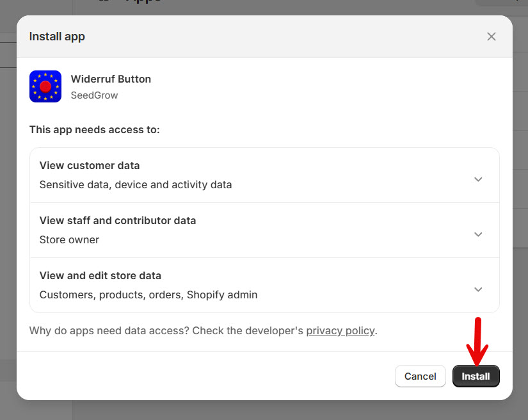Click the Store owner description text
This screenshot has height=420, width=528.
click(69, 240)
